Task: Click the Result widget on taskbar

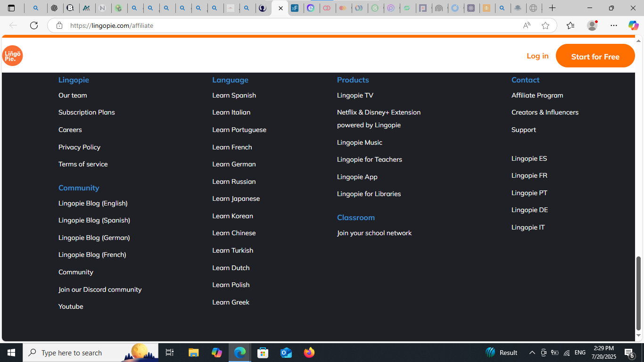Action: point(502,353)
